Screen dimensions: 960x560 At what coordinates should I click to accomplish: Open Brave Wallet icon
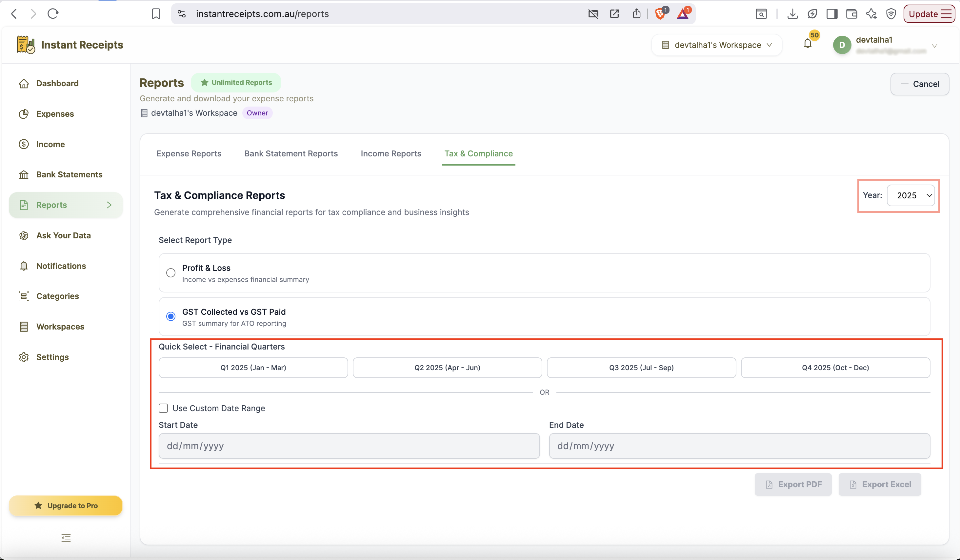(851, 14)
